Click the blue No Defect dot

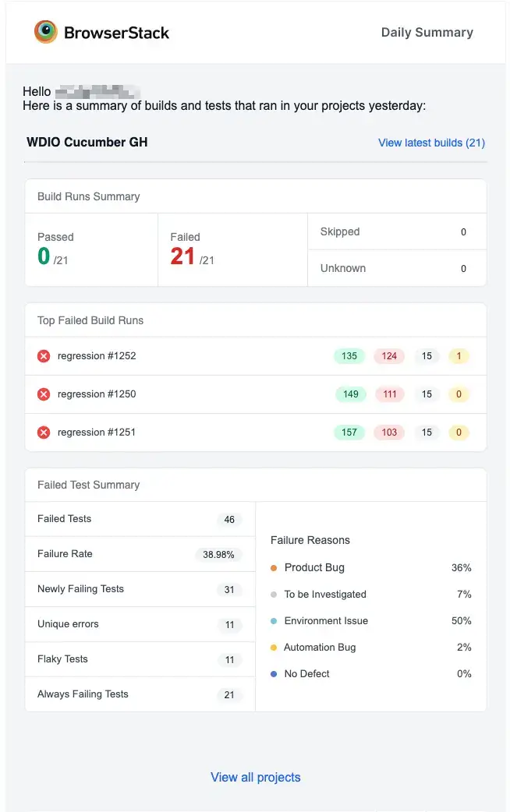coord(274,674)
